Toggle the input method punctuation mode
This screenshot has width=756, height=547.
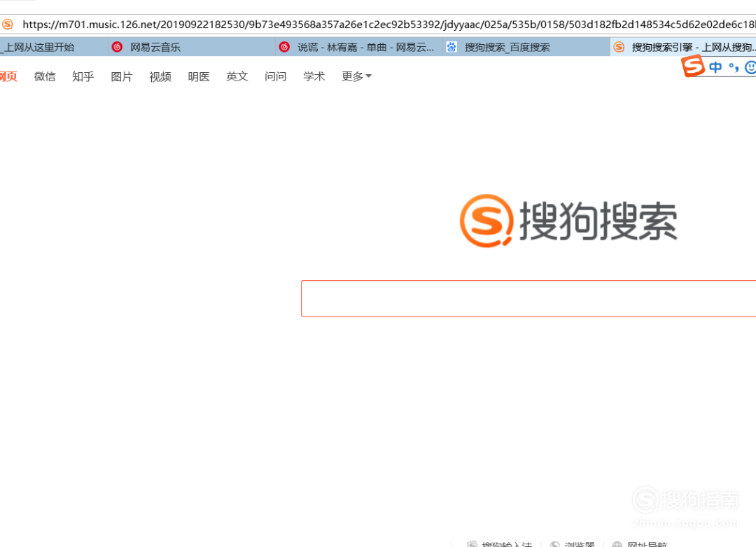pyautogui.click(x=734, y=67)
